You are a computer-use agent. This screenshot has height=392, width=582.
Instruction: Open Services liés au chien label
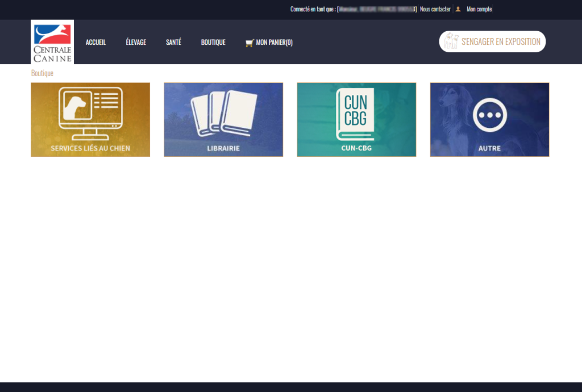point(90,148)
